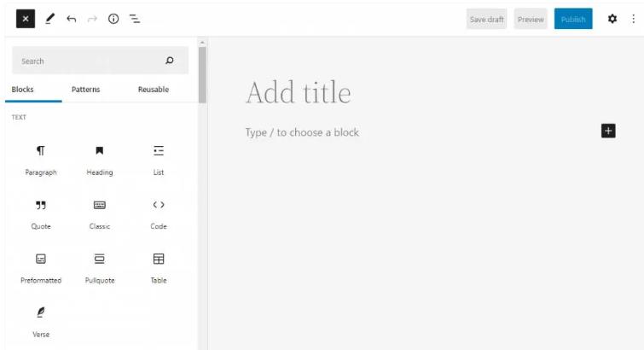Switch to the Patterns tab
Screen dimensions: 644x350
(85, 90)
